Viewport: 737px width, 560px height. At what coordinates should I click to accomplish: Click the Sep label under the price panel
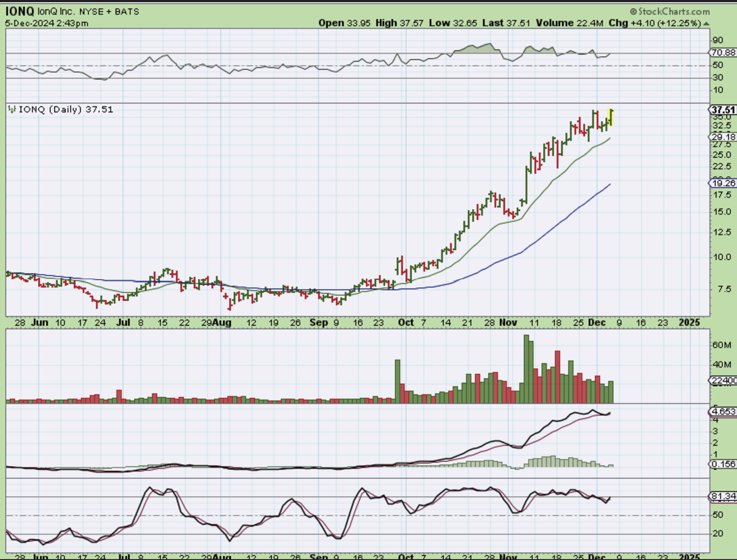click(x=319, y=323)
